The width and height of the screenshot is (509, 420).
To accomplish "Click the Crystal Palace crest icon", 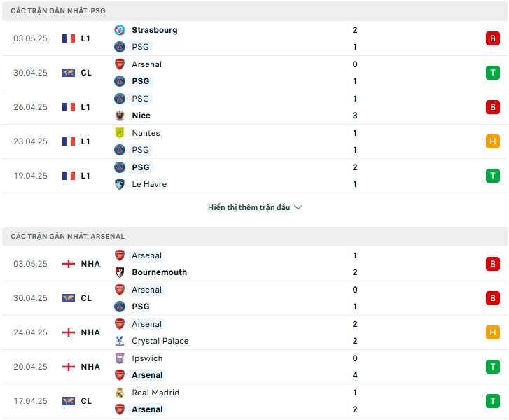I will [x=120, y=341].
